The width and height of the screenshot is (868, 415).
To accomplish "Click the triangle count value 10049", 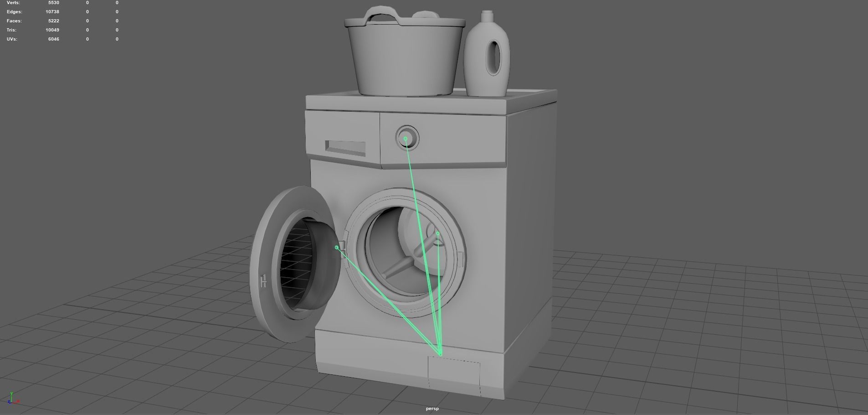I will point(52,30).
